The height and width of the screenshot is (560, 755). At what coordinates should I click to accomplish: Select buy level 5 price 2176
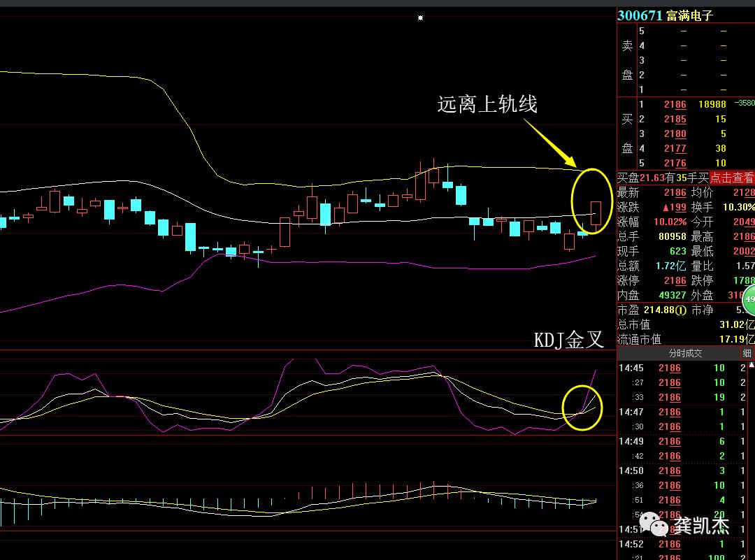675,163
